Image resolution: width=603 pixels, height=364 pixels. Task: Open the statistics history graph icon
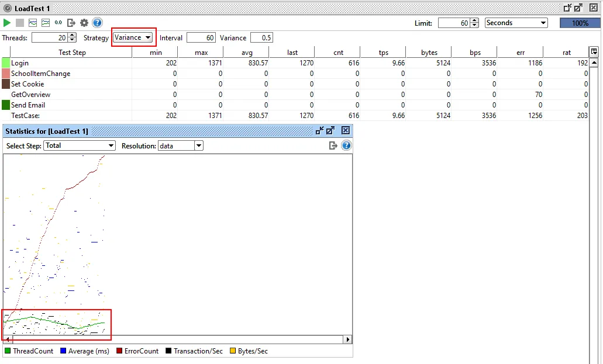point(46,23)
